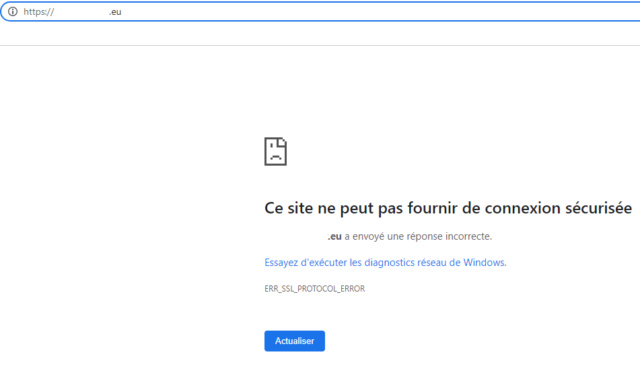This screenshot has width=640, height=371.
Task: Click the sad page error icon
Action: click(x=276, y=151)
